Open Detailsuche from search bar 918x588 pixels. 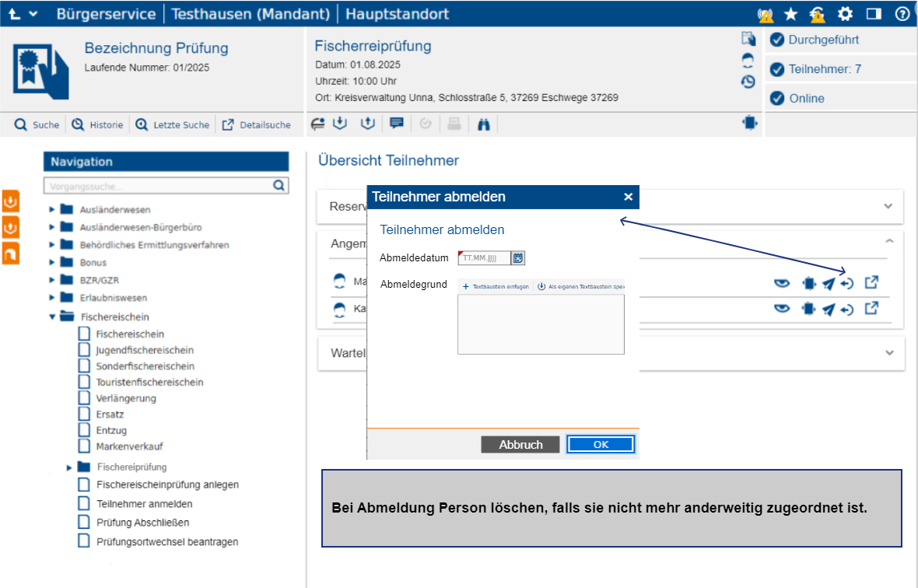(257, 124)
